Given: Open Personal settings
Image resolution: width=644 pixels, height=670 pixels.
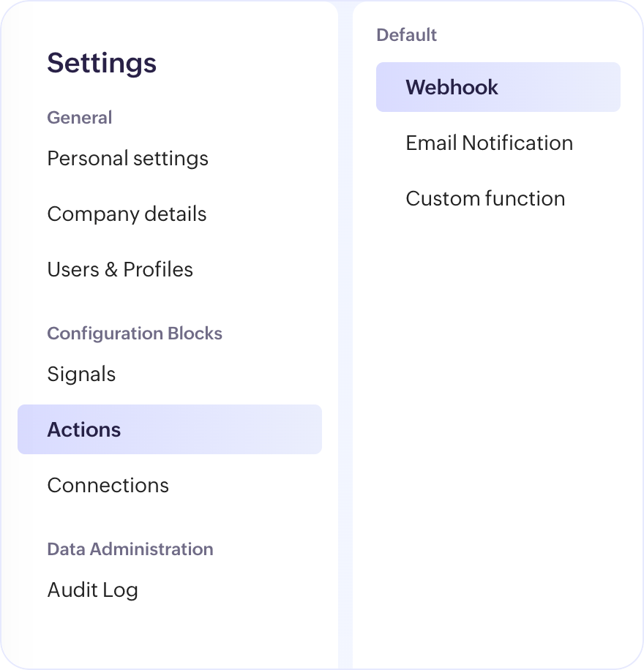Looking at the screenshot, I should click(127, 159).
